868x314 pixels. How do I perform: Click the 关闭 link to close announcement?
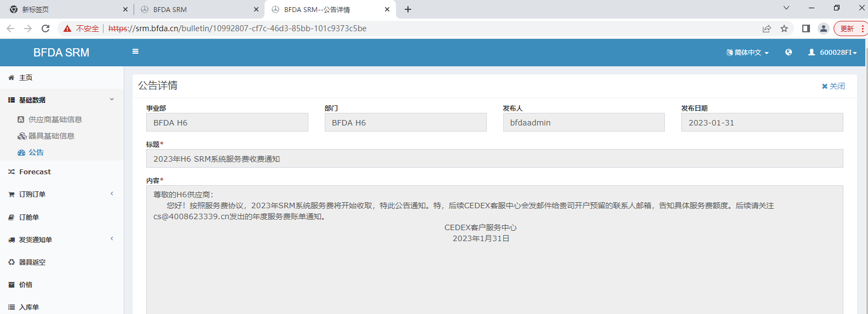coord(833,86)
